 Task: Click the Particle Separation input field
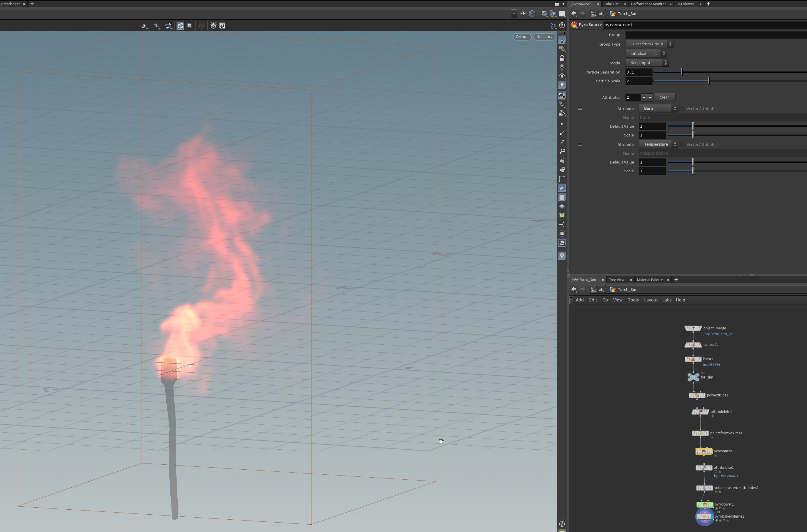(x=638, y=72)
